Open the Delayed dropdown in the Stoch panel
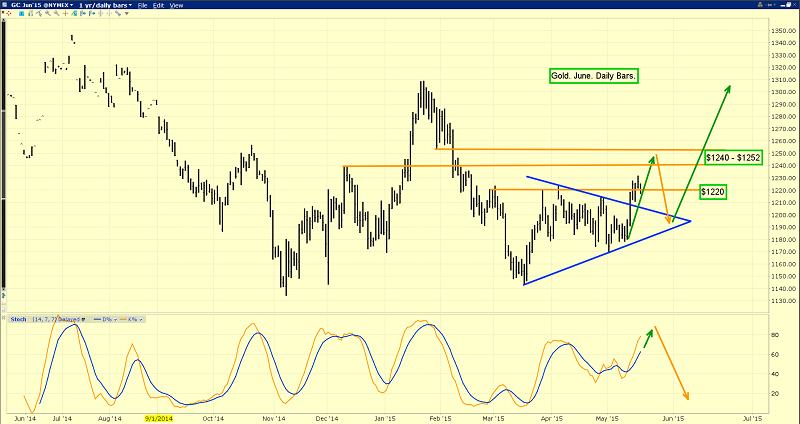 pos(74,318)
